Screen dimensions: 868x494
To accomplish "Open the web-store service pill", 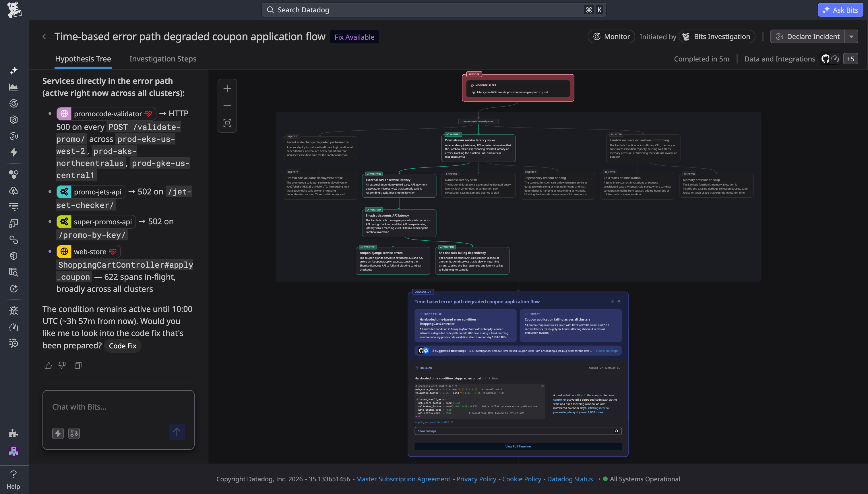I will click(x=88, y=251).
